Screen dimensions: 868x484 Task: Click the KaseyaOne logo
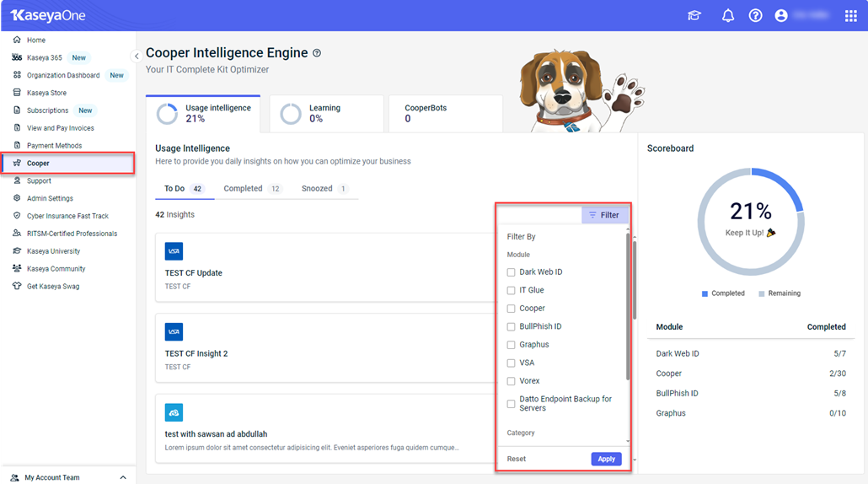pos(47,15)
